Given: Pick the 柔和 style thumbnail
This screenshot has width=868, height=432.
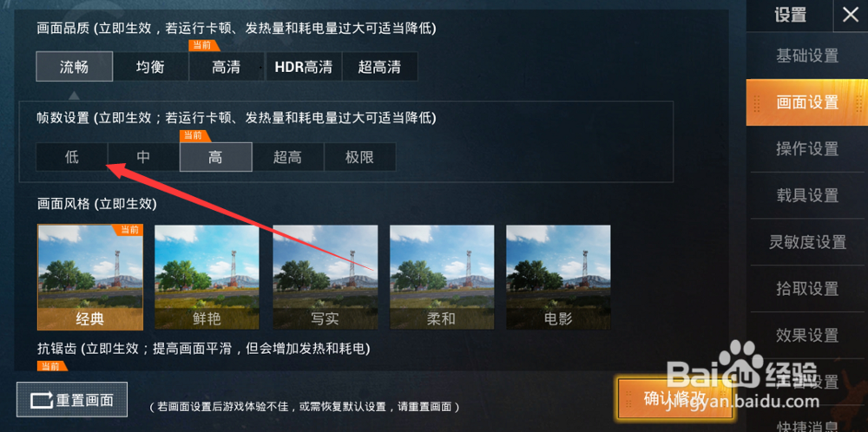Looking at the screenshot, I should coord(442,277).
